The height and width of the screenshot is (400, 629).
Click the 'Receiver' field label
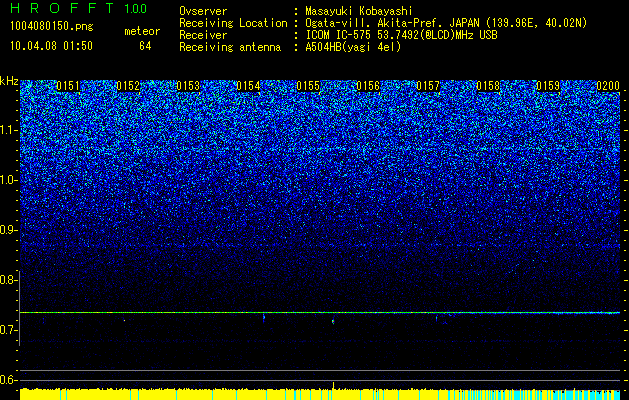203,35
